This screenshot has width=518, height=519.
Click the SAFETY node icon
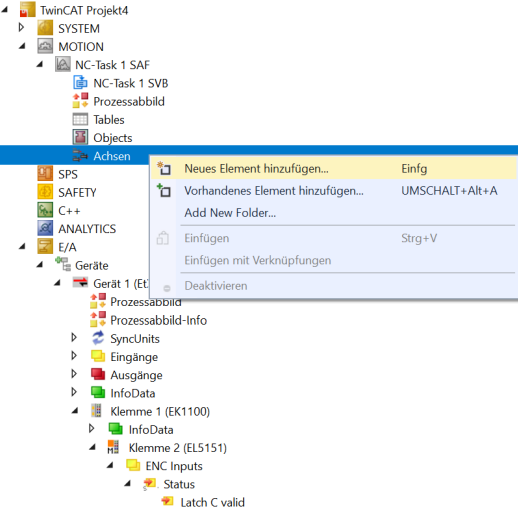(x=45, y=192)
